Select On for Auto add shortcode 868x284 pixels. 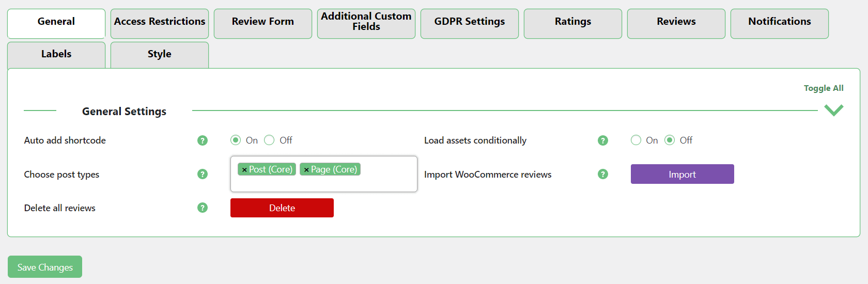[236, 140]
